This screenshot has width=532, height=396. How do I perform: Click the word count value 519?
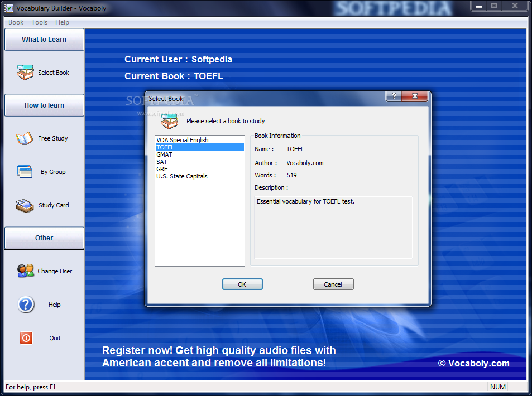click(291, 175)
